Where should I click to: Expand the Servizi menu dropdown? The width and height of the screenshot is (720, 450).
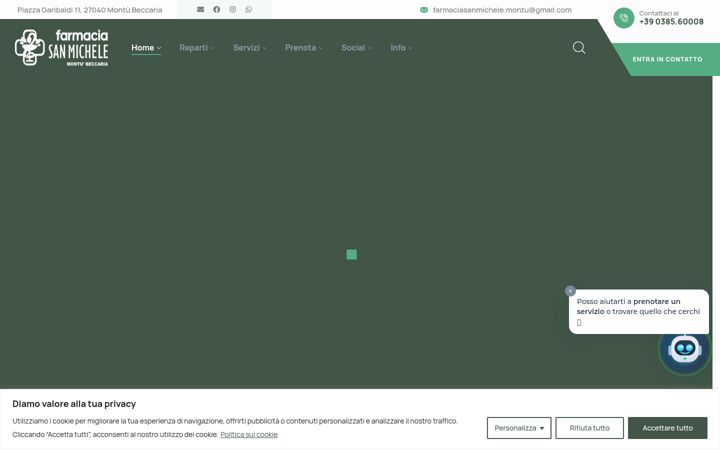(x=250, y=47)
